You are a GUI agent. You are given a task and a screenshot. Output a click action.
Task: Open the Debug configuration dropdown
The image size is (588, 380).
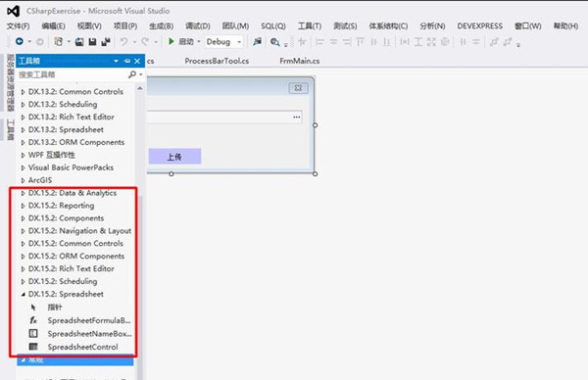click(x=239, y=42)
